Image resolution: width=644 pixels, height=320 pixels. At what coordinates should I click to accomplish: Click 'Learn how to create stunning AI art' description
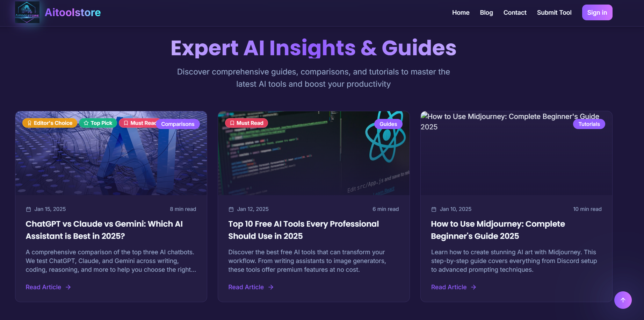coord(514,261)
